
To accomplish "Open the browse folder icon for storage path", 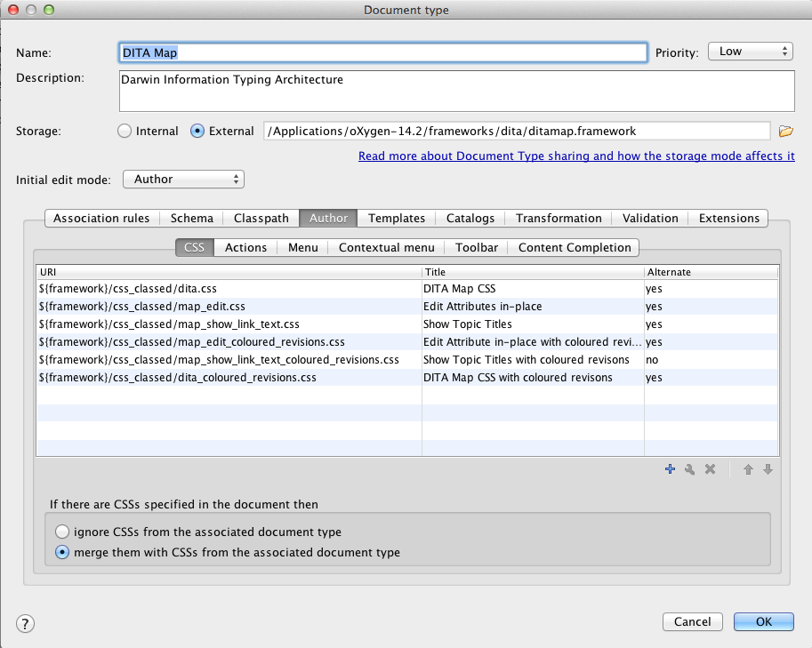I will pos(785,132).
